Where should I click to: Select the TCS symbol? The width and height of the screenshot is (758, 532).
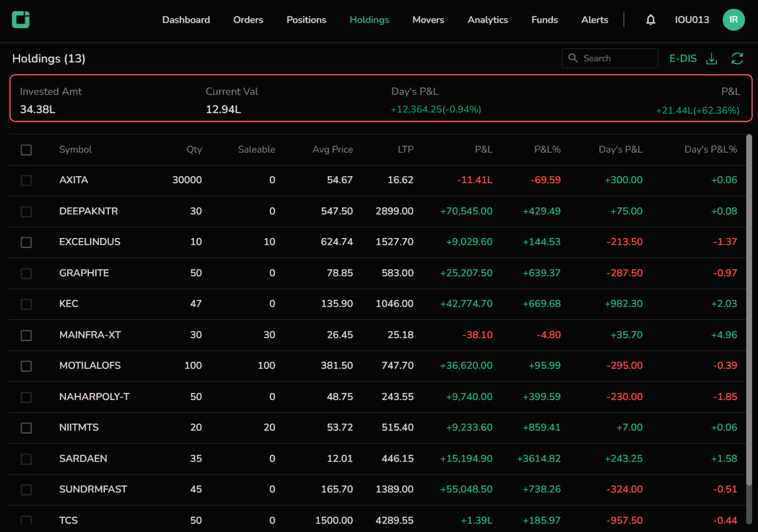[68, 521]
